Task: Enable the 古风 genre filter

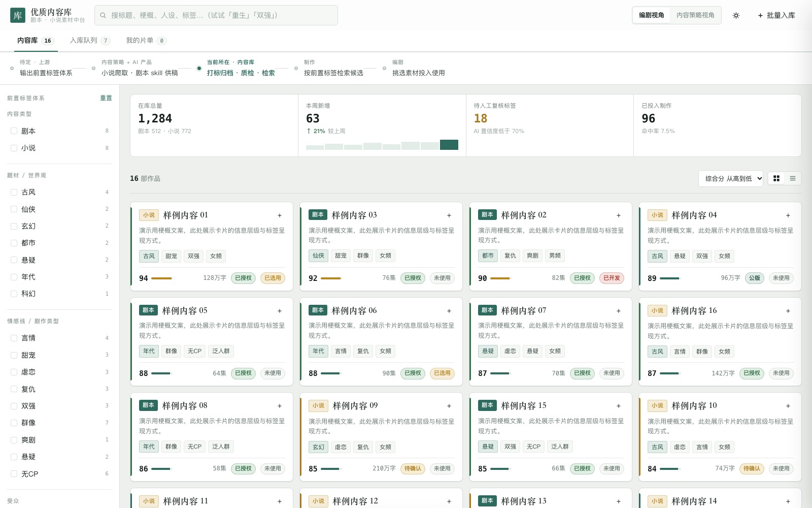Action: pyautogui.click(x=14, y=192)
